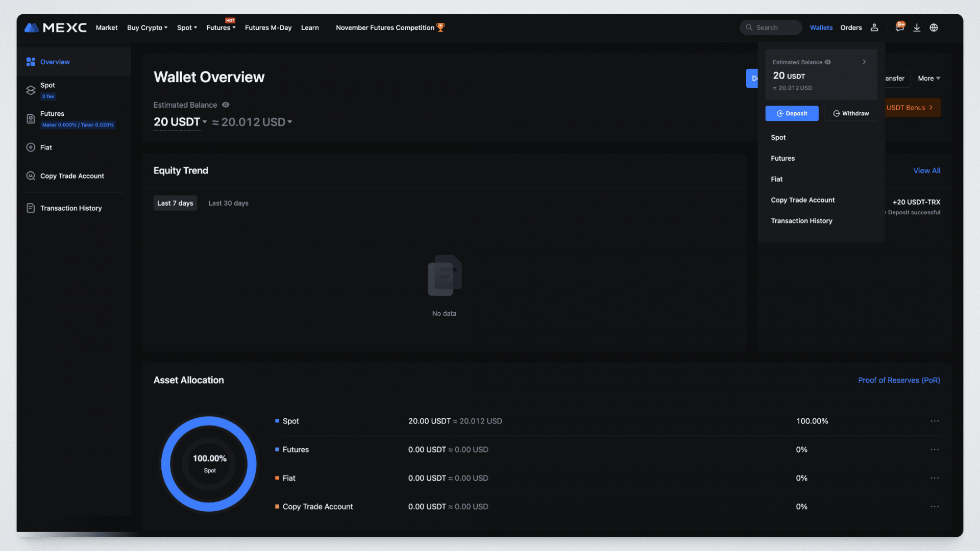This screenshot has width=980, height=551.
Task: Select Futures in Wallets popup menu
Action: point(782,159)
